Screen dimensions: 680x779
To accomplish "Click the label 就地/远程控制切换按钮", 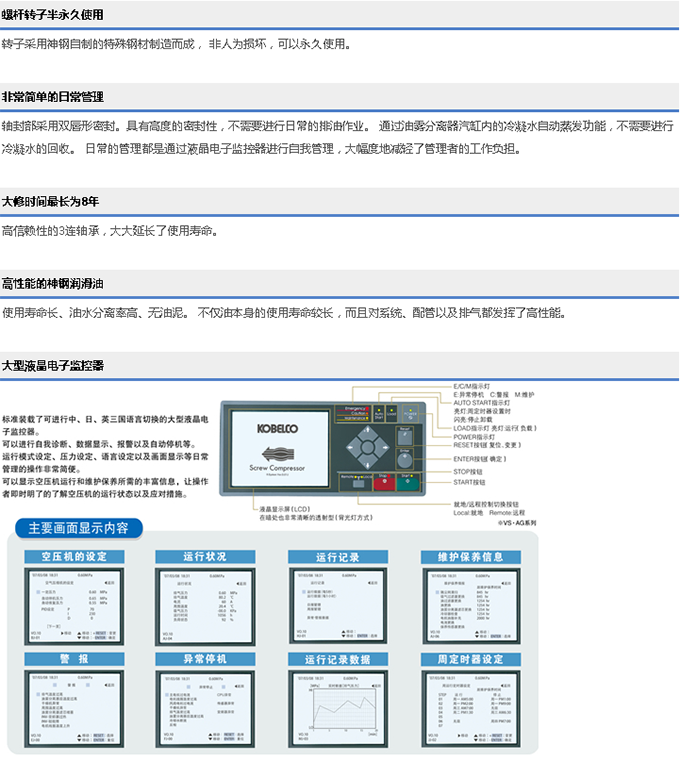I will (486, 505).
